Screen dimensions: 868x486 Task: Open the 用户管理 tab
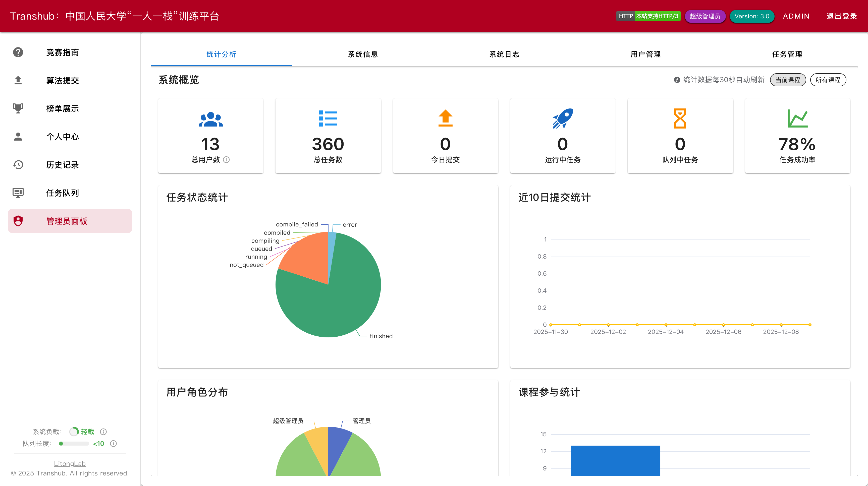[x=645, y=54]
